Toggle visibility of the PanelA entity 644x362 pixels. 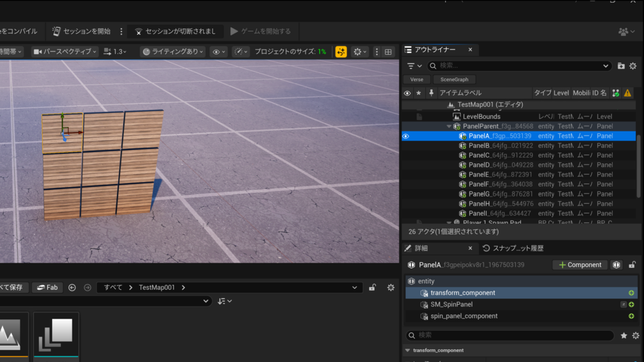click(x=406, y=136)
